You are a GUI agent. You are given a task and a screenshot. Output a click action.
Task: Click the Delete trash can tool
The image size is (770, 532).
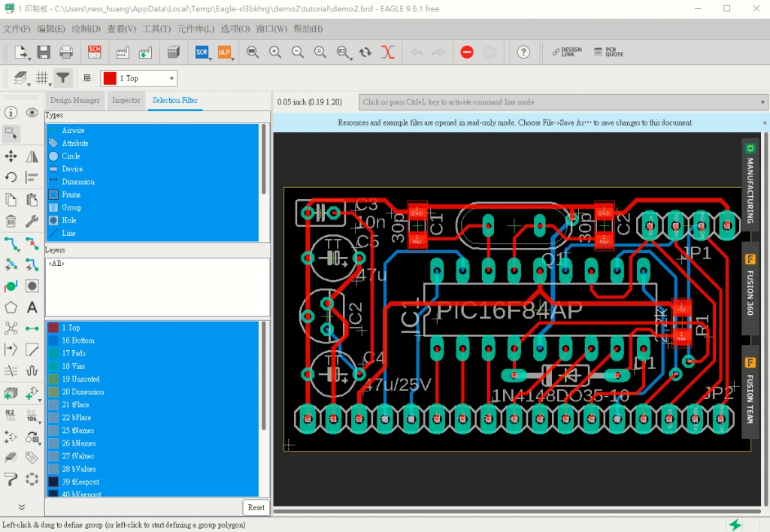pos(11,221)
